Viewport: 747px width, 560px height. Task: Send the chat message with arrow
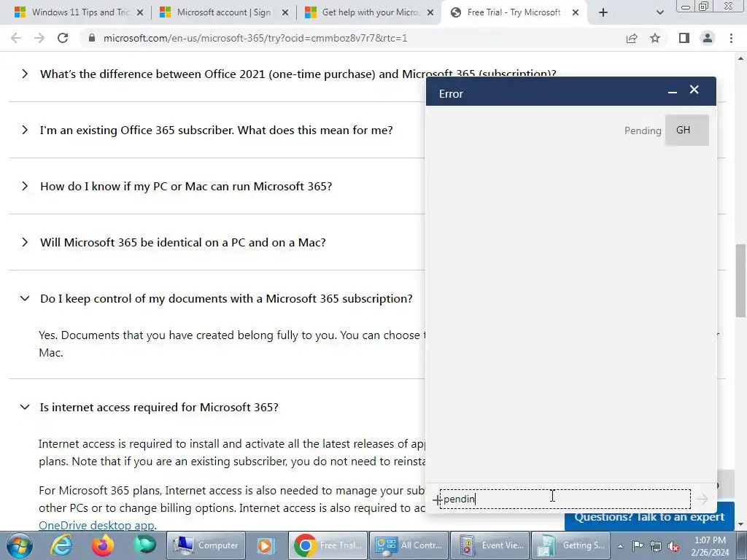tap(701, 499)
